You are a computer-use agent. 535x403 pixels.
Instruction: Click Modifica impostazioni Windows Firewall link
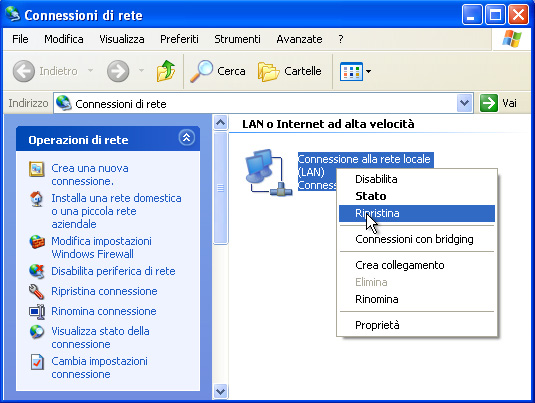101,247
